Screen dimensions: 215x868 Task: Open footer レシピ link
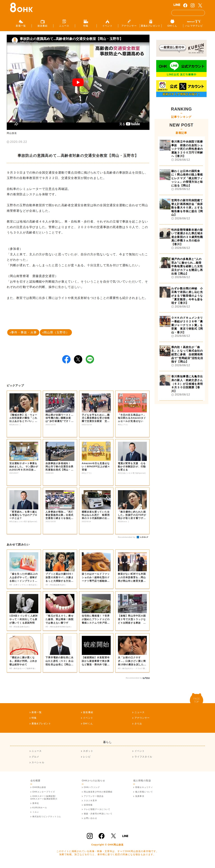[87, 757]
